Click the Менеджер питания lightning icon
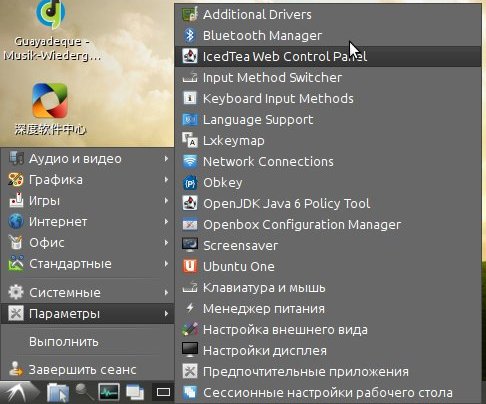Screen dimensions: 486x404 click(x=190, y=308)
